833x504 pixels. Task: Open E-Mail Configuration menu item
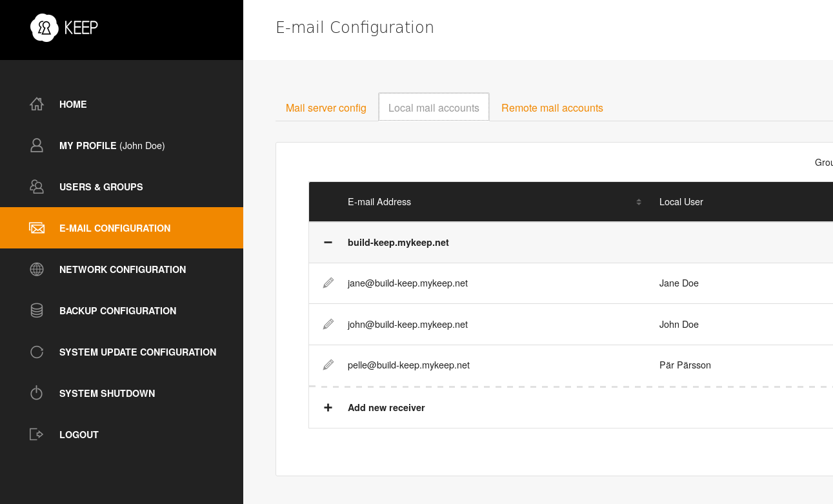click(115, 228)
